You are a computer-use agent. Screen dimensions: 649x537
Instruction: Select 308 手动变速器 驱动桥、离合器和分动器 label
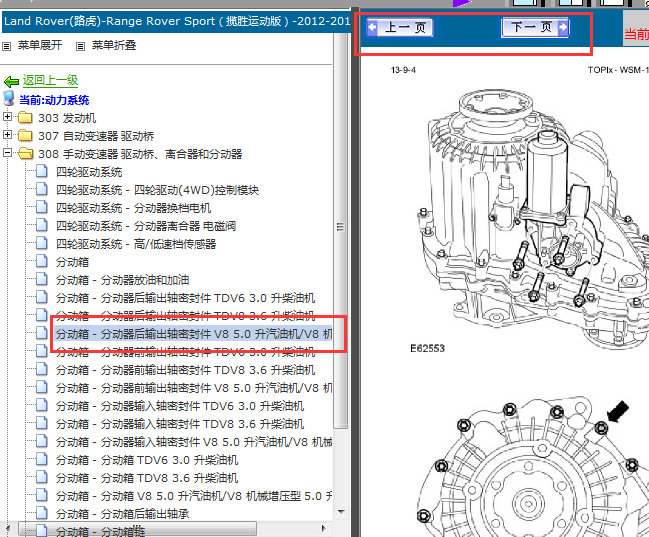point(140,154)
